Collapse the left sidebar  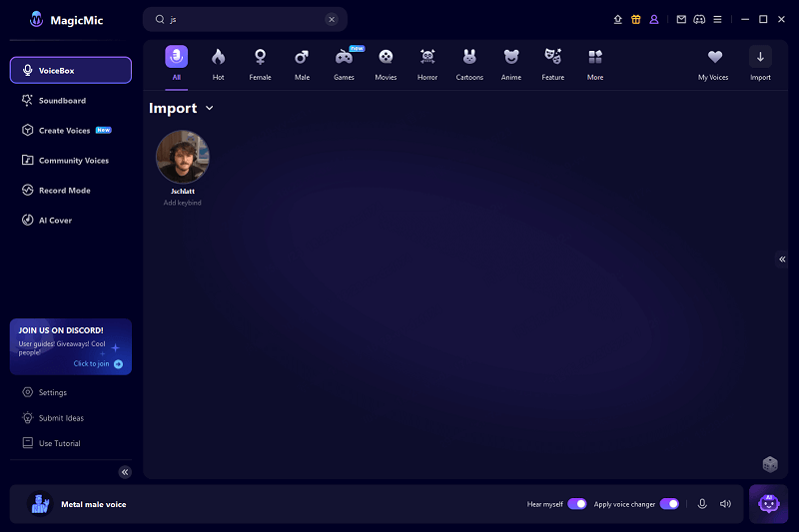[125, 472]
